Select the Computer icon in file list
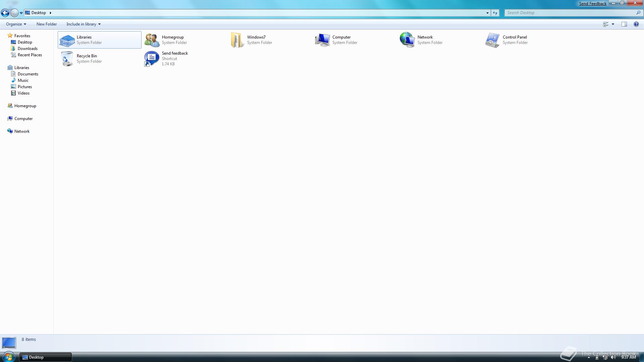This screenshot has height=362, width=644. [322, 40]
